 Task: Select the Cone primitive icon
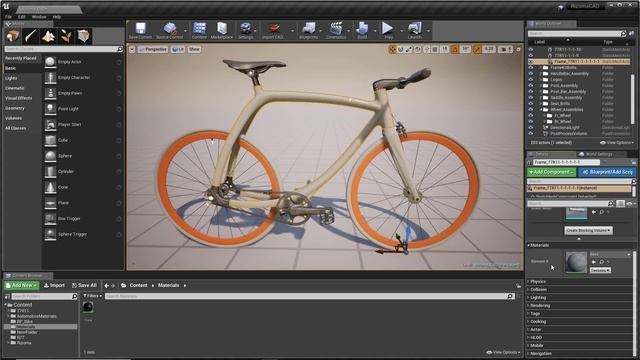[50, 187]
